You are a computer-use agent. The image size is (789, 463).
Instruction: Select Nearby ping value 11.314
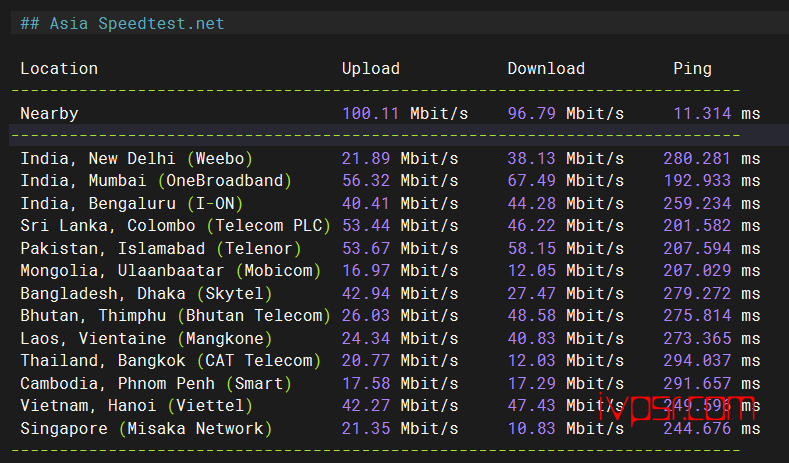[702, 113]
